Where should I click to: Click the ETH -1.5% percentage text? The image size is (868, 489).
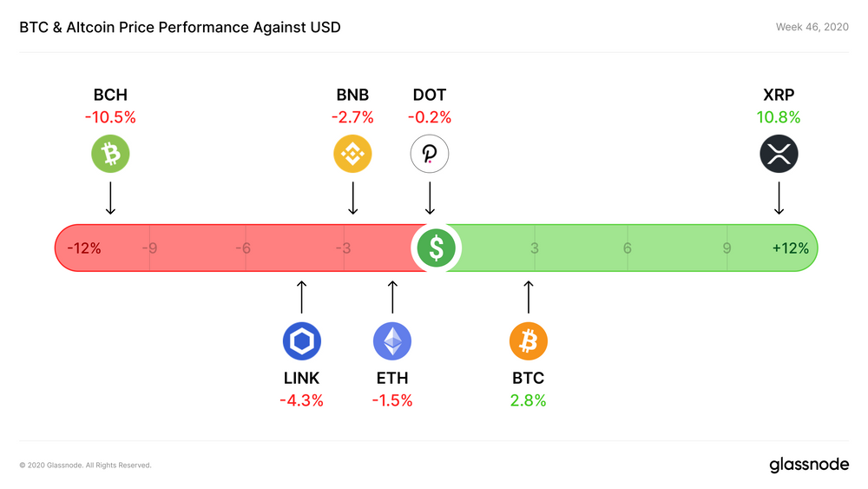pos(392,400)
